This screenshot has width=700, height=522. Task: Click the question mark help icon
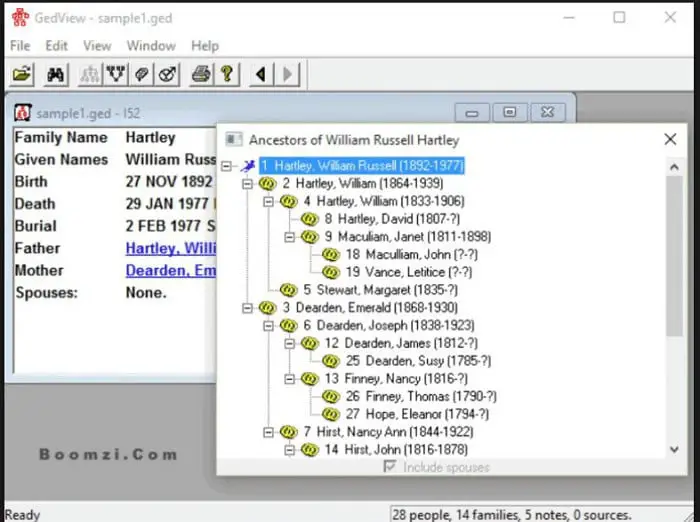[x=227, y=74]
